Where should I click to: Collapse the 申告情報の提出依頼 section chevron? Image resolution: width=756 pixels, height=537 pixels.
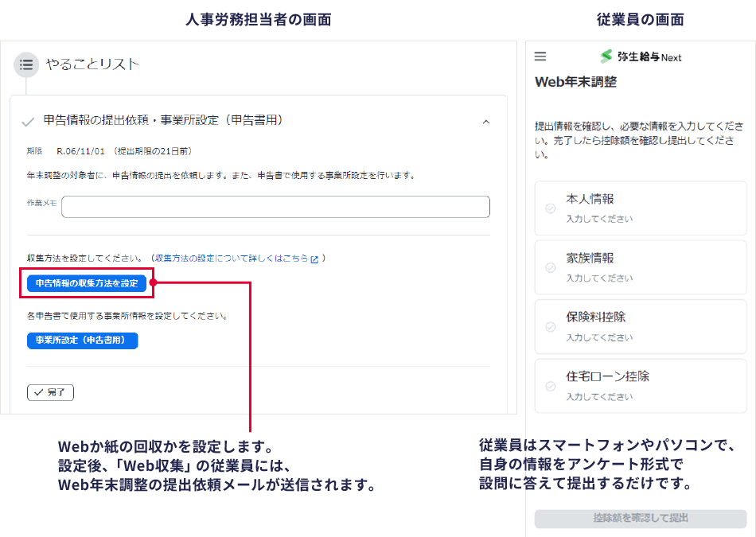[x=486, y=122]
